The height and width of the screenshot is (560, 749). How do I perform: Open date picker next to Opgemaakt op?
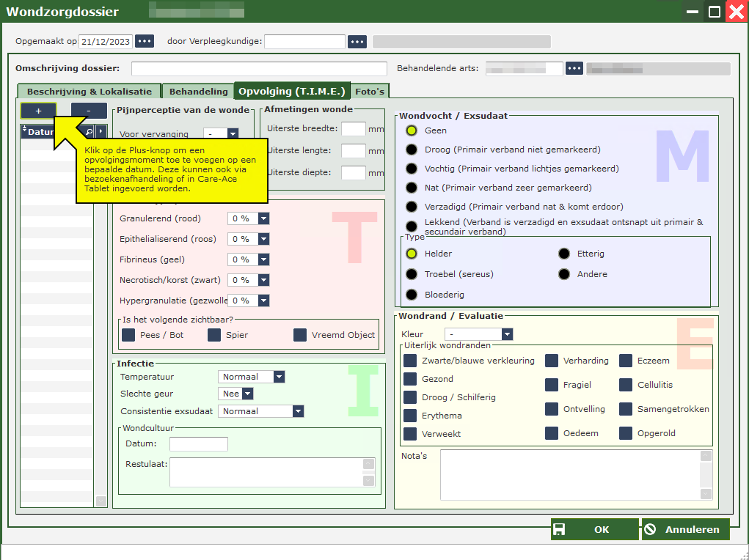click(x=145, y=42)
